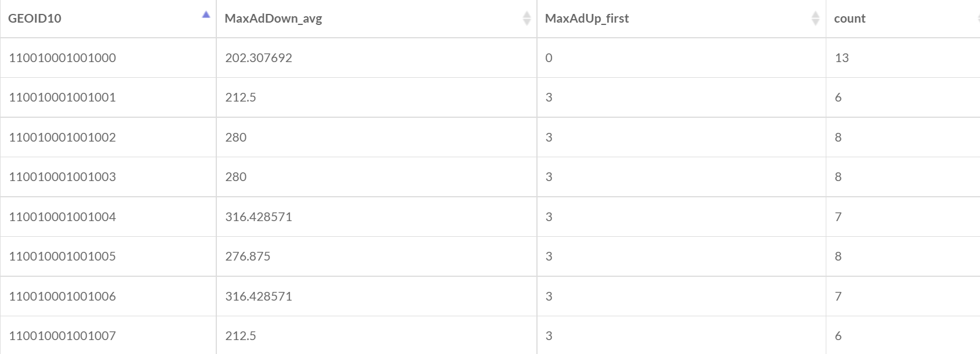Click GEOID10 value 110010001001003
The image size is (980, 354).
tap(63, 177)
